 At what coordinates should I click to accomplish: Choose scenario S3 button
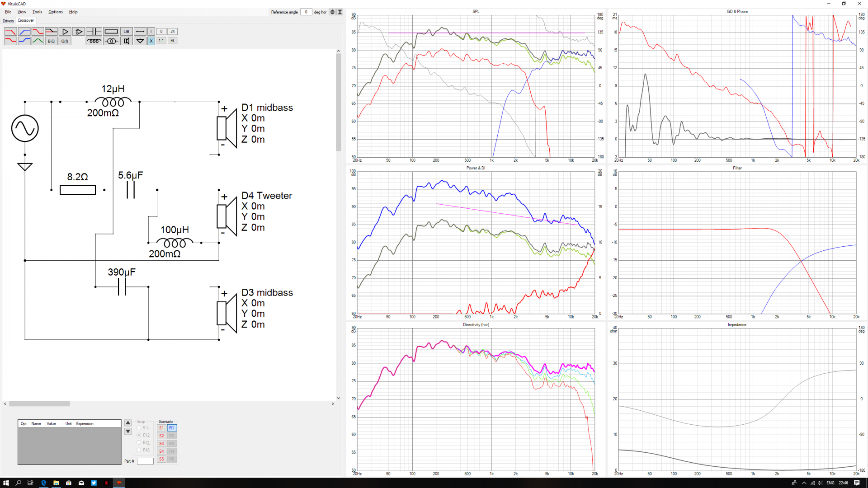pos(161,443)
